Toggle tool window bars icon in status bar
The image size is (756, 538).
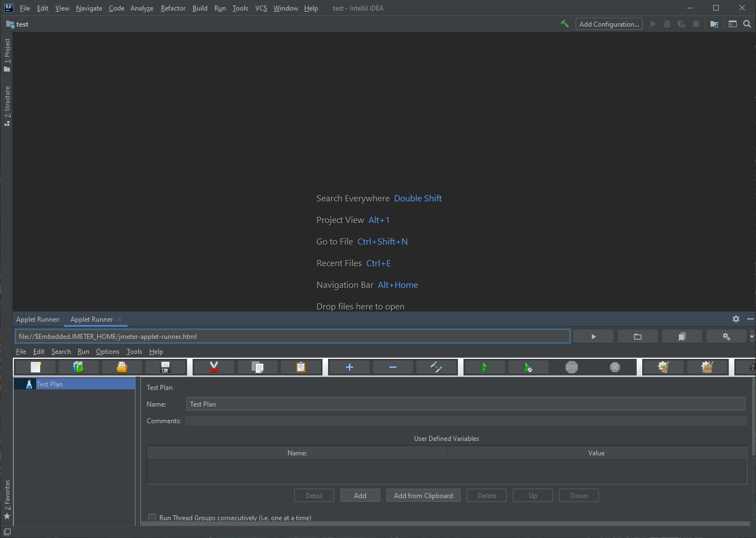pyautogui.click(x=7, y=532)
